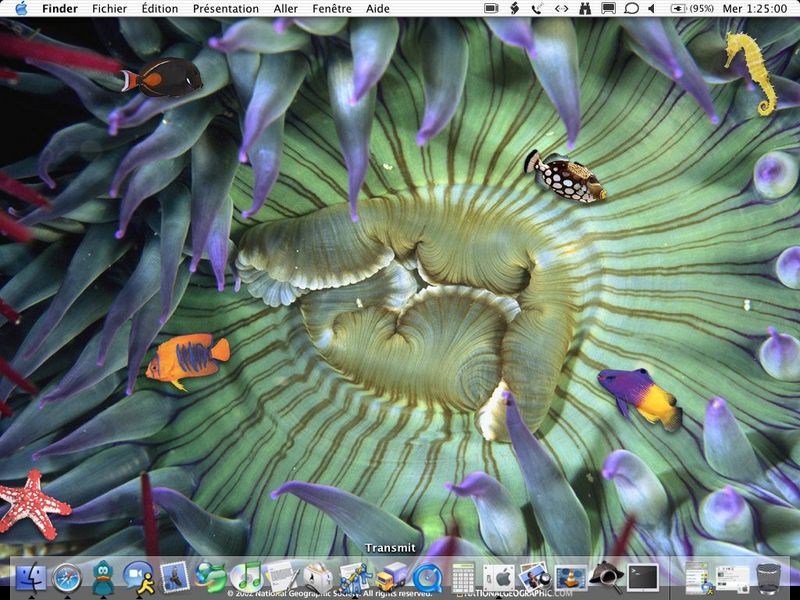
Task: Click the green and blue globe Dock icon
Action: (210, 578)
